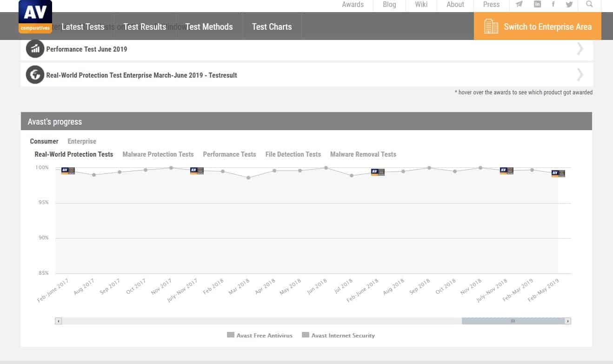The width and height of the screenshot is (613, 364).
Task: Click award badge at July-Nov 2018
Action: pyautogui.click(x=506, y=171)
